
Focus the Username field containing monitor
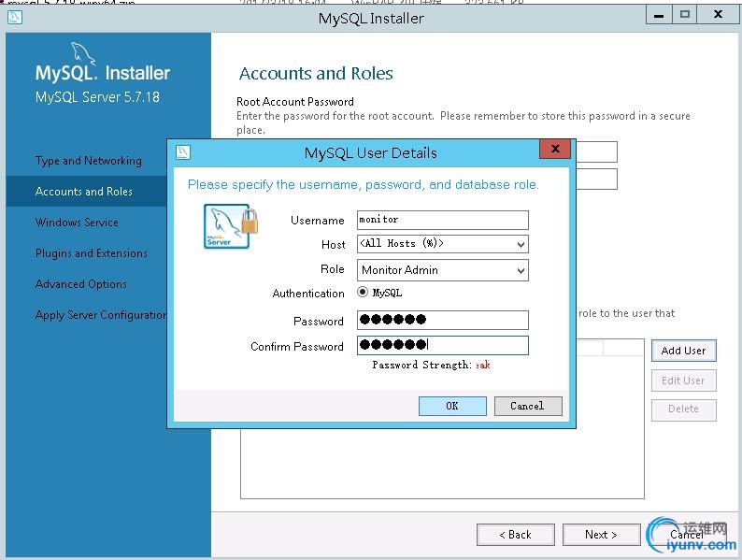pyautogui.click(x=442, y=220)
